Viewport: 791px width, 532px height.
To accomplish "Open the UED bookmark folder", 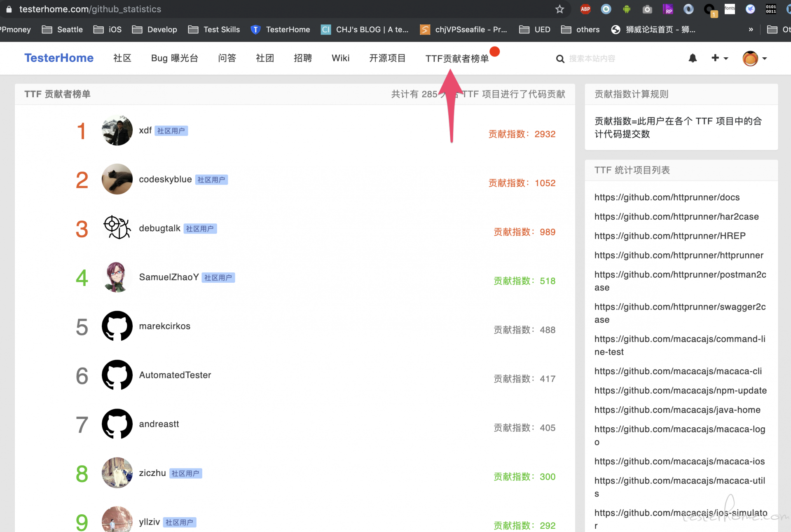I will [535, 30].
